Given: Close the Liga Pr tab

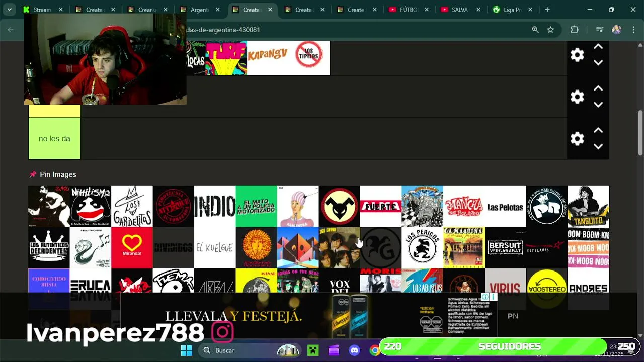Looking at the screenshot, I should [x=530, y=10].
